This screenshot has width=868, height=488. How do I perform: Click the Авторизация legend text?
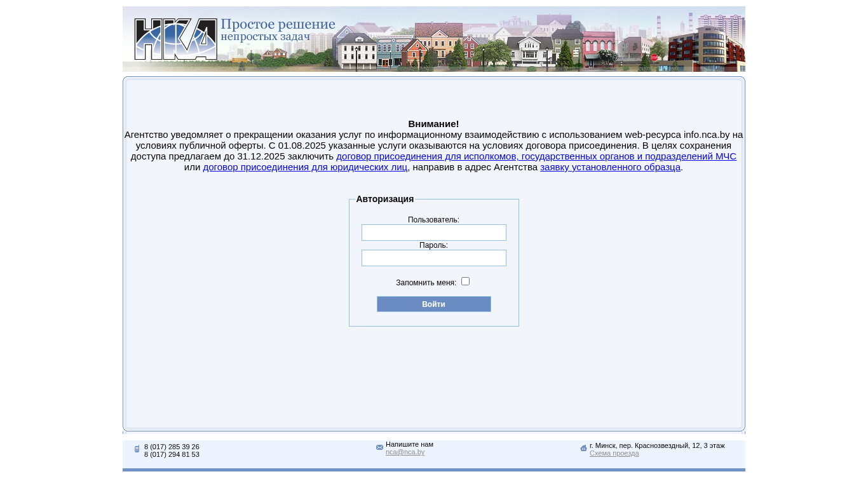pos(385,199)
